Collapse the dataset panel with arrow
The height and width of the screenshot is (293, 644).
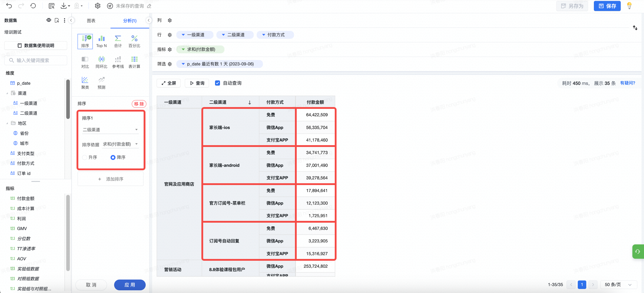(71, 20)
